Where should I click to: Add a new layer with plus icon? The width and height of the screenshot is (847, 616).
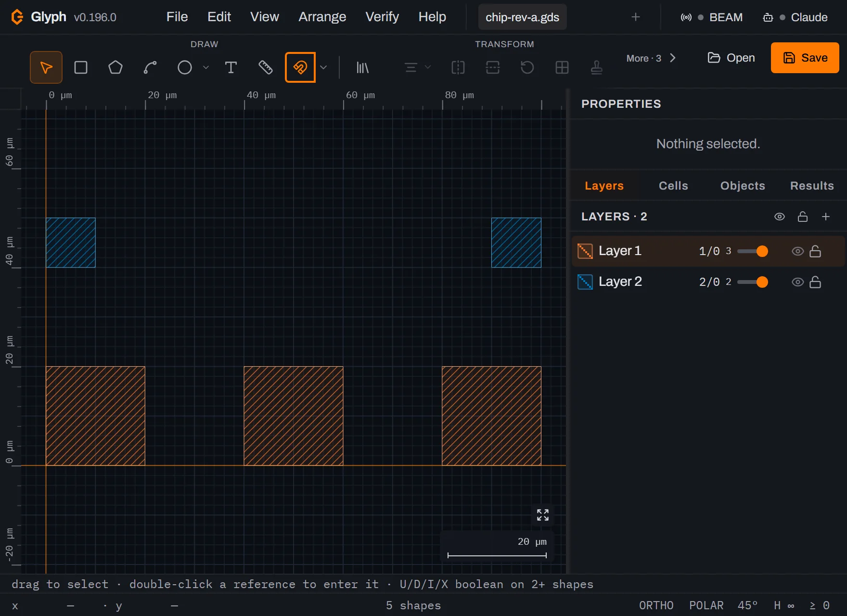826,217
